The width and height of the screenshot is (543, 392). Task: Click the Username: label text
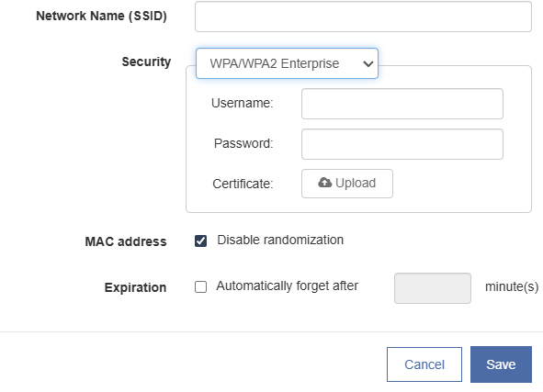point(242,103)
